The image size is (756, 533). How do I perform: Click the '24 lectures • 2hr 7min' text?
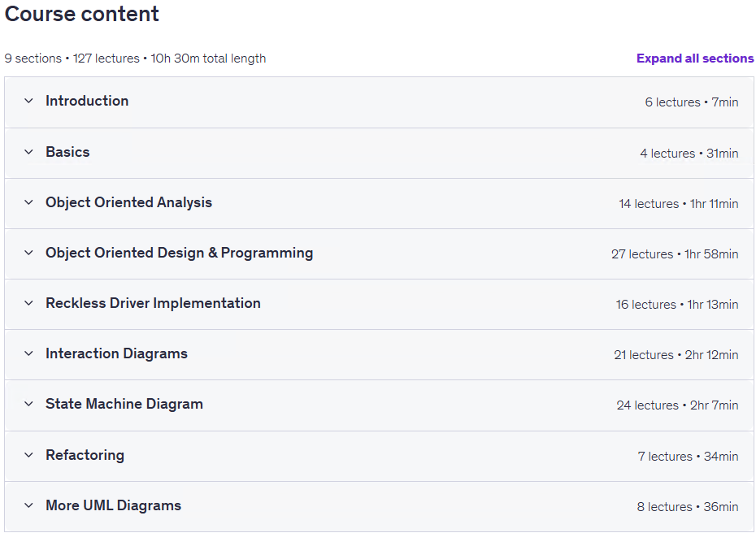[x=677, y=405]
